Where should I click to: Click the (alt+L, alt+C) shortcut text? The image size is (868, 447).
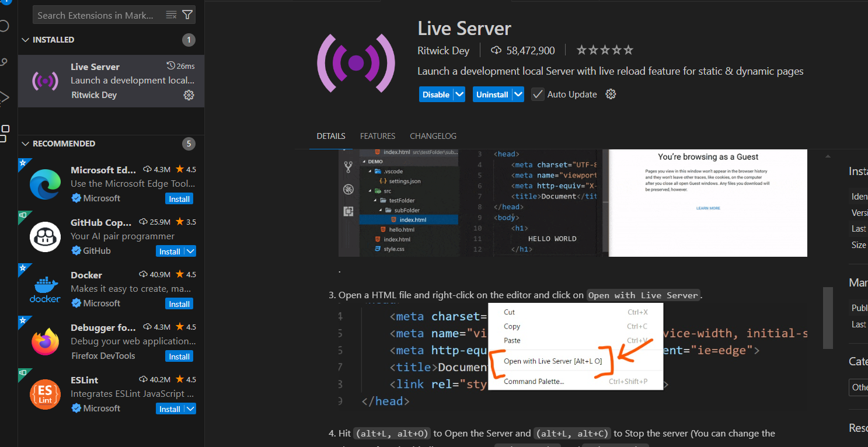click(572, 434)
